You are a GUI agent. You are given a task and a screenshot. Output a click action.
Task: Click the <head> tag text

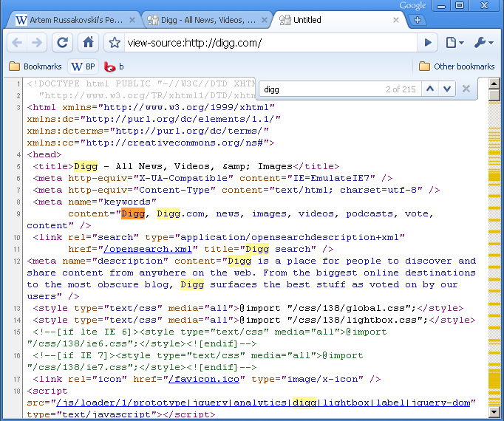pos(44,154)
